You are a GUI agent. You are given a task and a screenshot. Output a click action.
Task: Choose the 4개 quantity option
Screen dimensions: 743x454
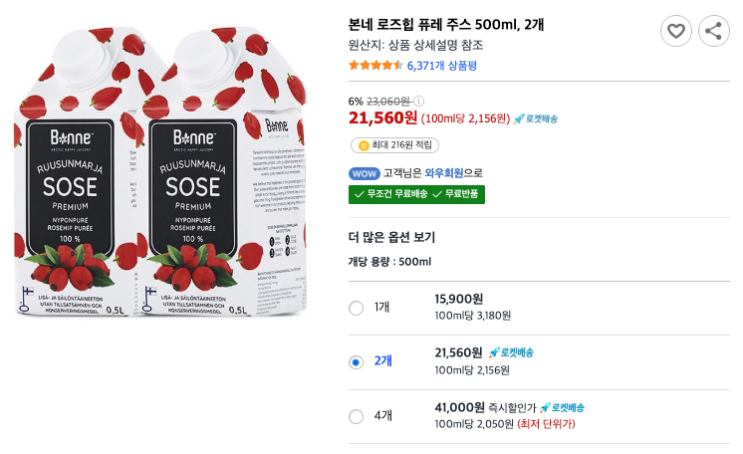[356, 416]
